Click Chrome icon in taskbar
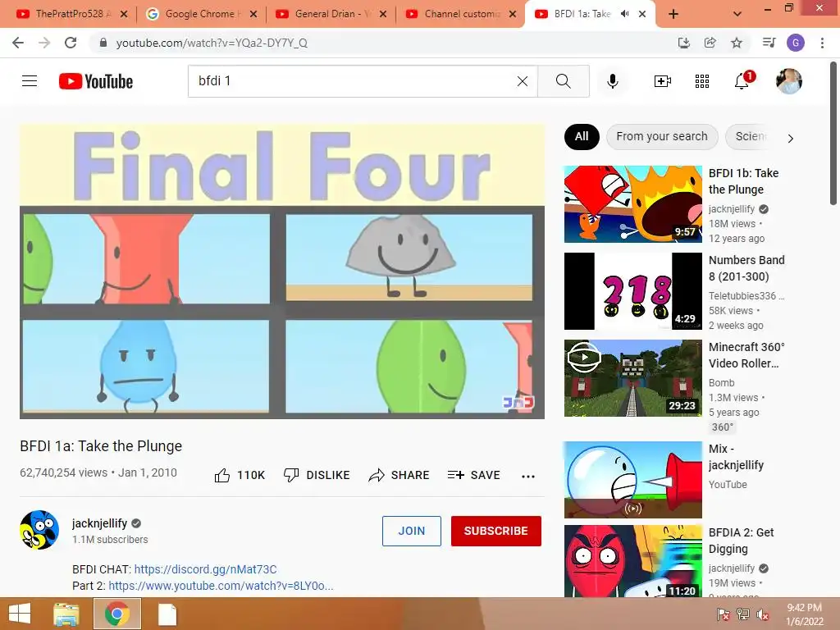The height and width of the screenshot is (630, 840). point(116,614)
